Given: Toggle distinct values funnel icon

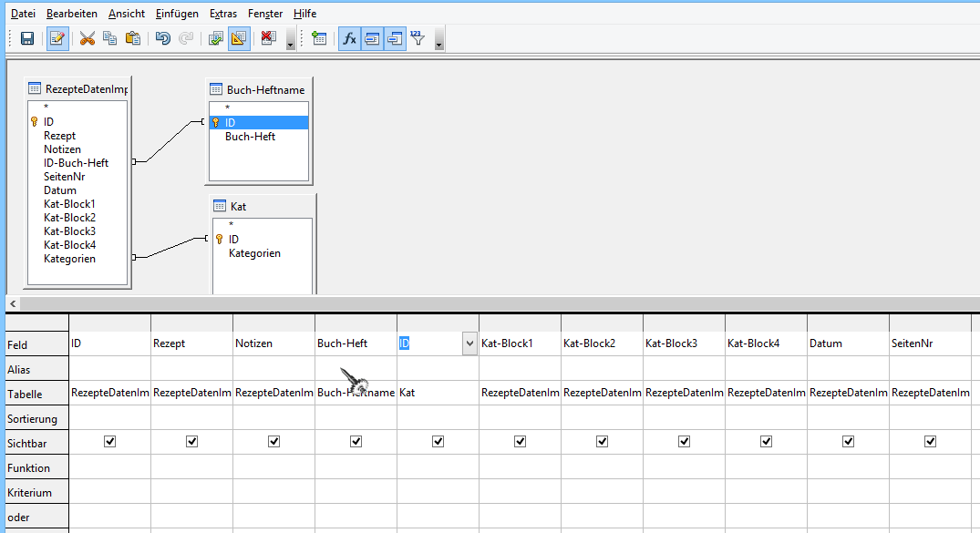Looking at the screenshot, I should [418, 39].
